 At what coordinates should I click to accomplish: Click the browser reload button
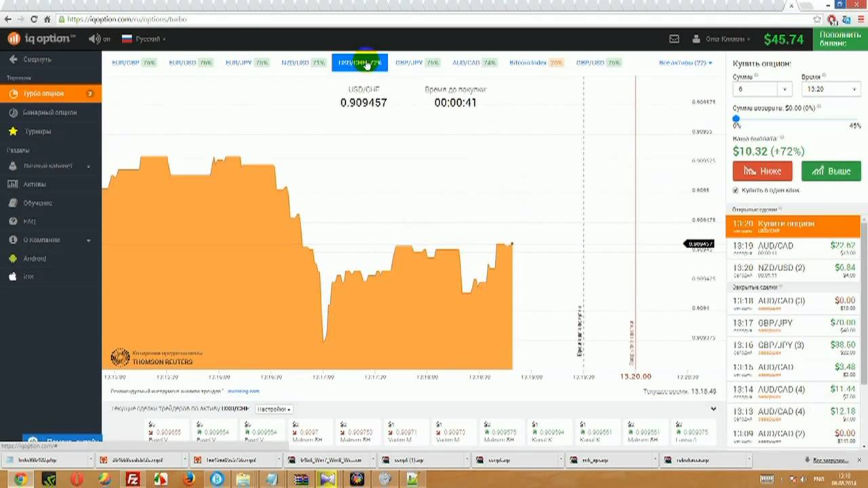35,20
